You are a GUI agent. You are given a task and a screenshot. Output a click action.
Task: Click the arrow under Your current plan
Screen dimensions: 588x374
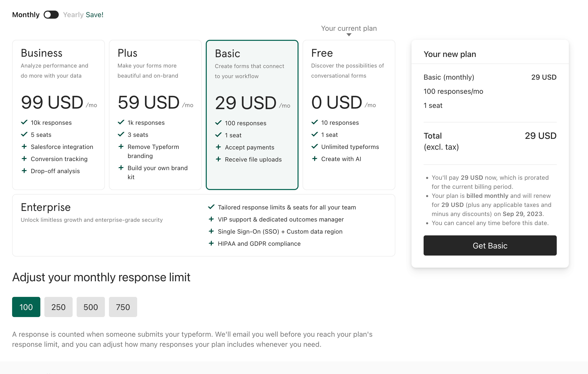click(x=349, y=35)
